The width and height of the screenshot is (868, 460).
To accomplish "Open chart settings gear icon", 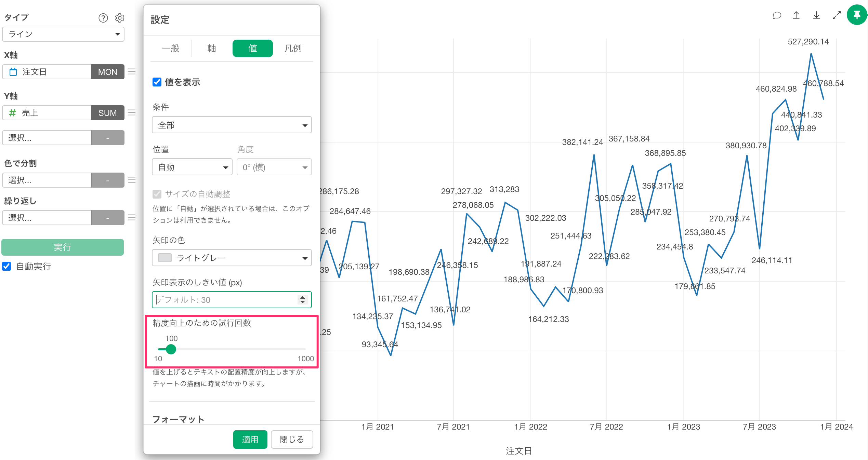I will point(119,18).
